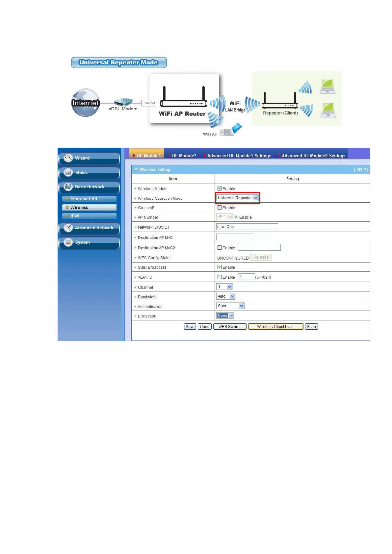Open the Encryption None dropdown
Image resolution: width=392 pixels, height=554 pixels.
(x=225, y=315)
